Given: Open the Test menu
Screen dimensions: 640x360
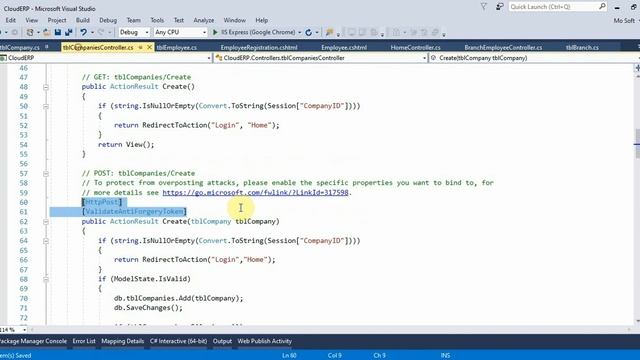Looking at the screenshot, I should (179, 20).
